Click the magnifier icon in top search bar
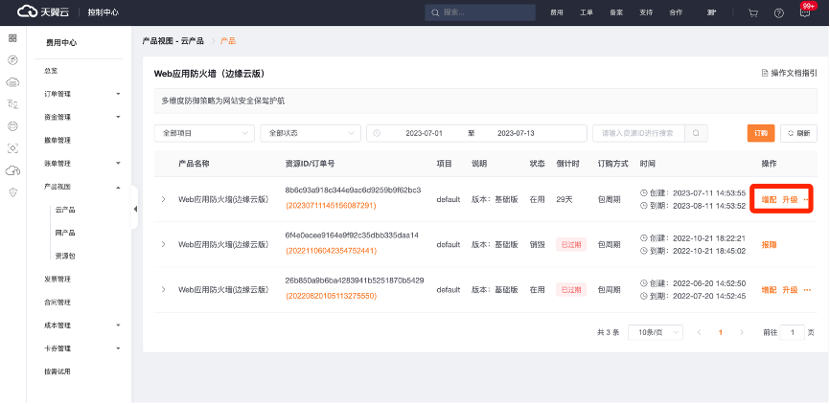The height and width of the screenshot is (404, 830). coord(435,13)
